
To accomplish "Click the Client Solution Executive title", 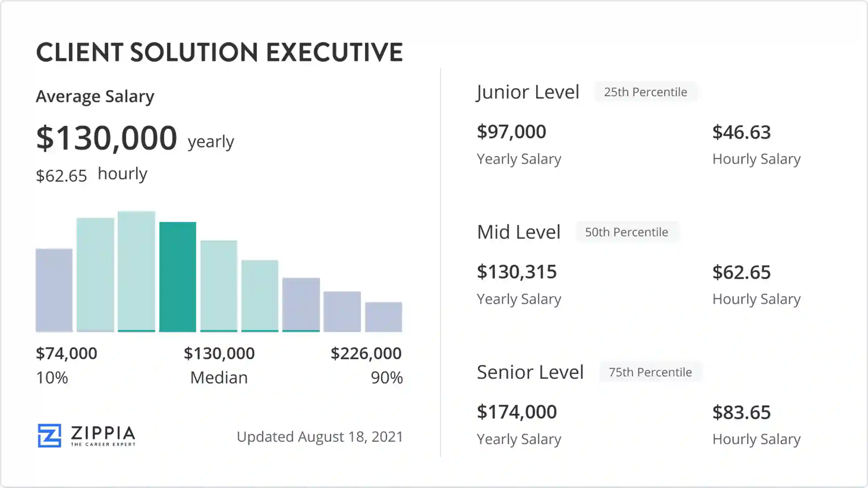I will coord(219,52).
